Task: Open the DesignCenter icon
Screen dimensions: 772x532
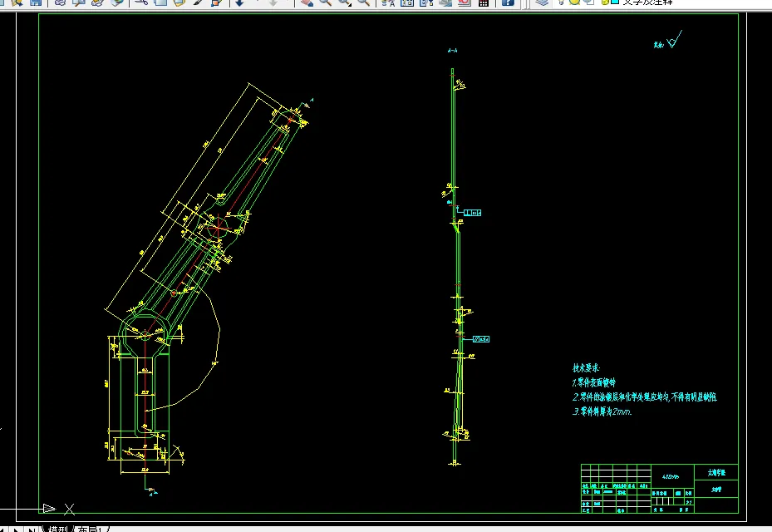Action: [407, 2]
